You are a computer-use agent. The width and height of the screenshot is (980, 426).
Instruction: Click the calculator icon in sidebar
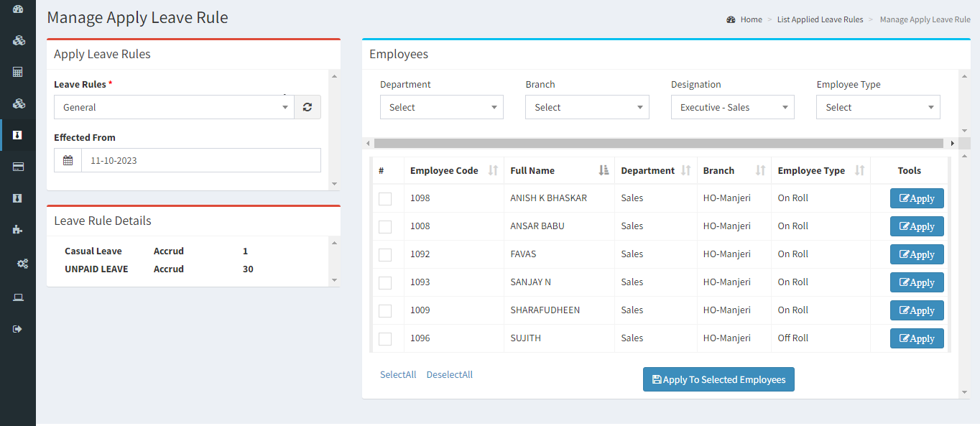point(18,72)
